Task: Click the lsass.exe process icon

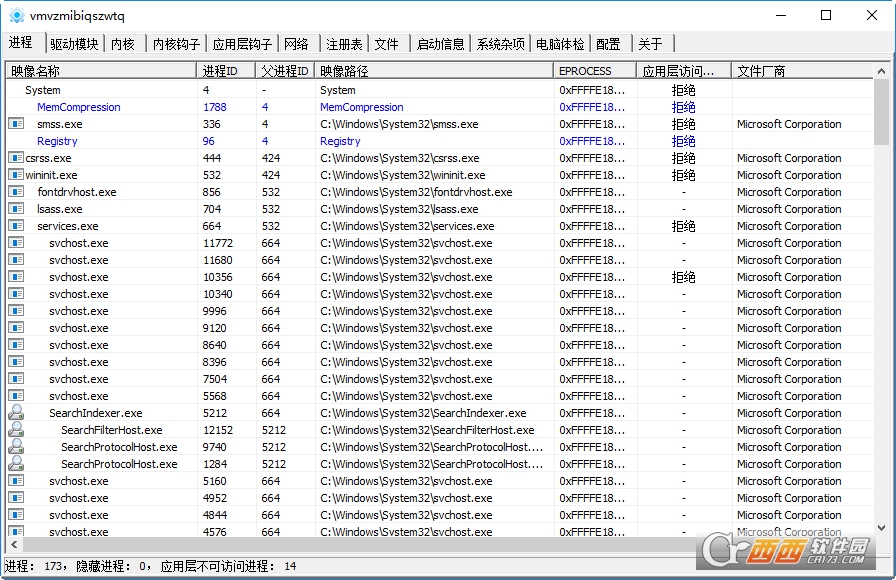Action: point(16,209)
